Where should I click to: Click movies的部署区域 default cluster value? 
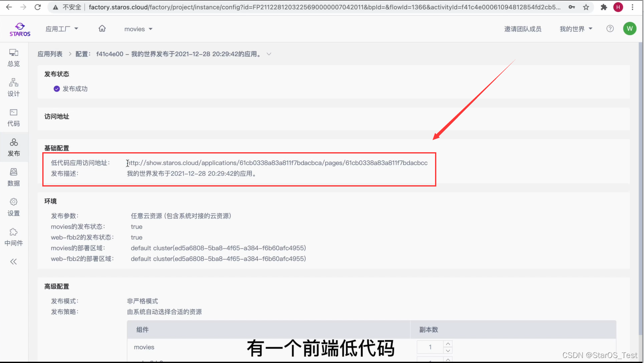[218, 248]
